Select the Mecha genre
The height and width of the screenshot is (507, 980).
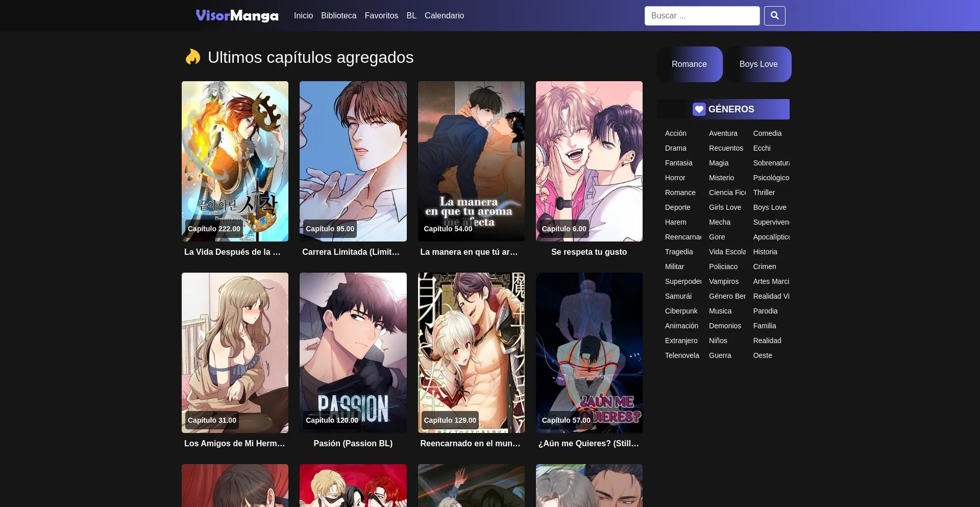click(720, 222)
